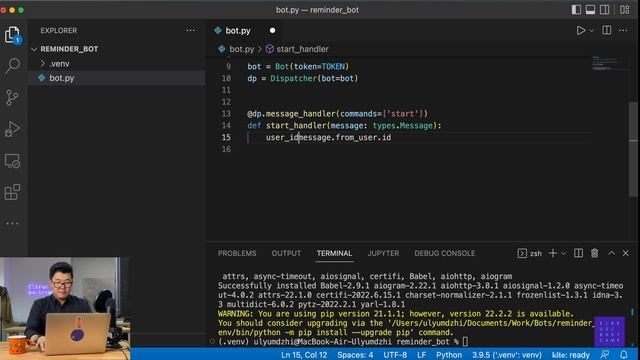This screenshot has width=640, height=360.
Task: Open notifications bell in status bar
Action: click(624, 355)
